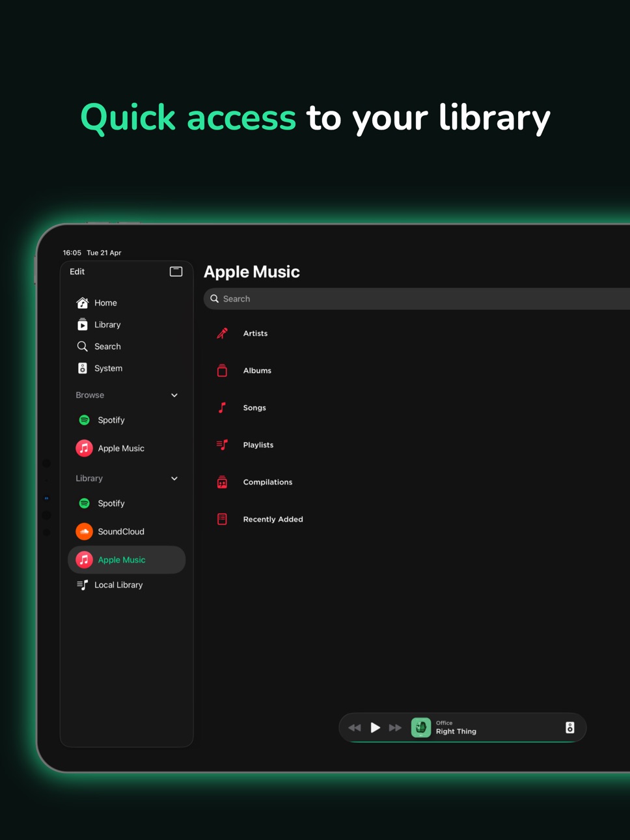Focus the Apple Music search field
This screenshot has width=630, height=840.
tap(417, 299)
